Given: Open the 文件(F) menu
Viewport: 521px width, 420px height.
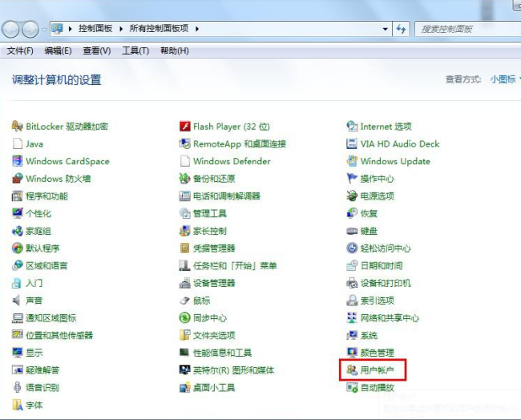Looking at the screenshot, I should point(20,50).
